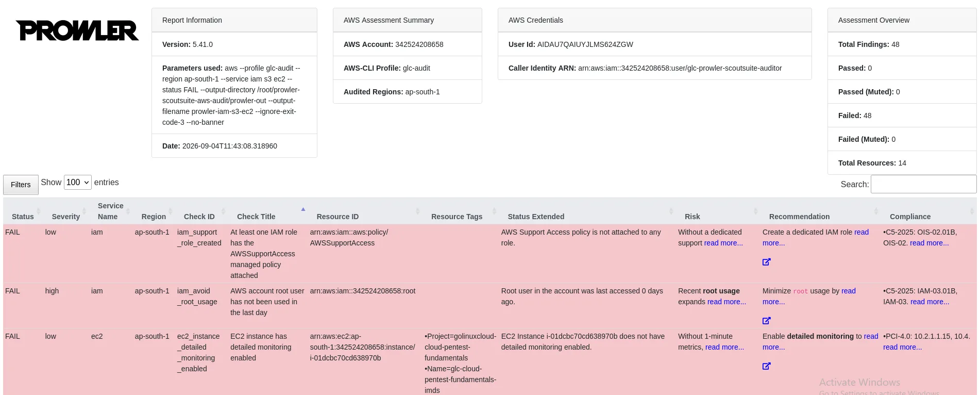This screenshot has height=395, width=980.
Task: Select the Region column header
Action: (x=154, y=211)
